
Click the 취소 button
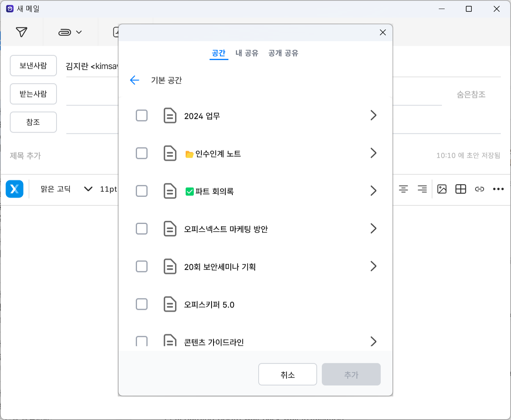(287, 374)
